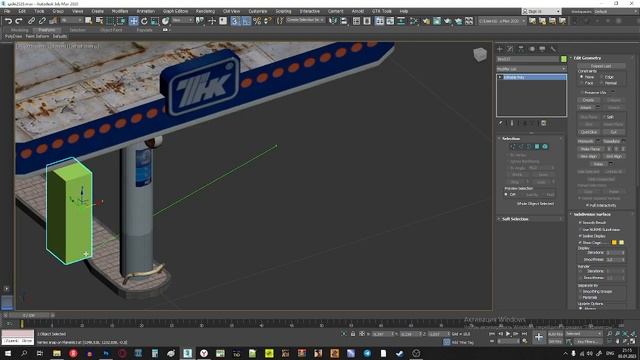Activate the Select and Move tool
Image resolution: width=640 pixels, height=360 pixels.
pyautogui.click(x=133, y=20)
